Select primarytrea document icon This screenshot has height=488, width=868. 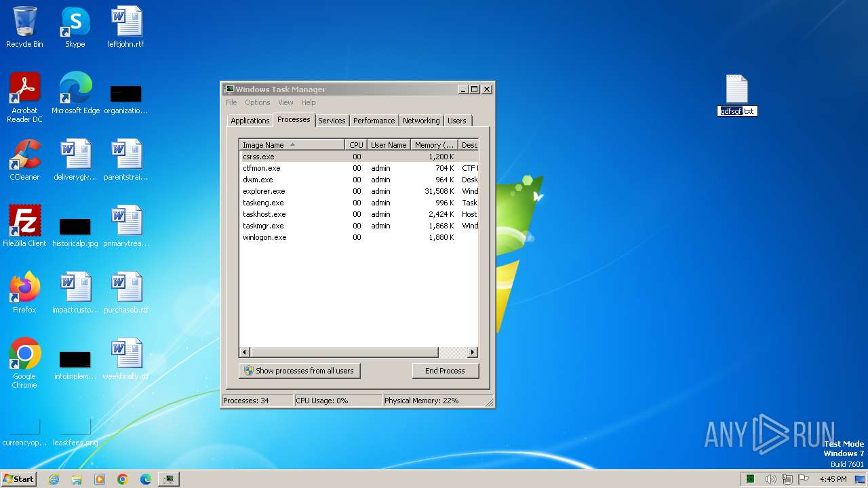tap(126, 226)
